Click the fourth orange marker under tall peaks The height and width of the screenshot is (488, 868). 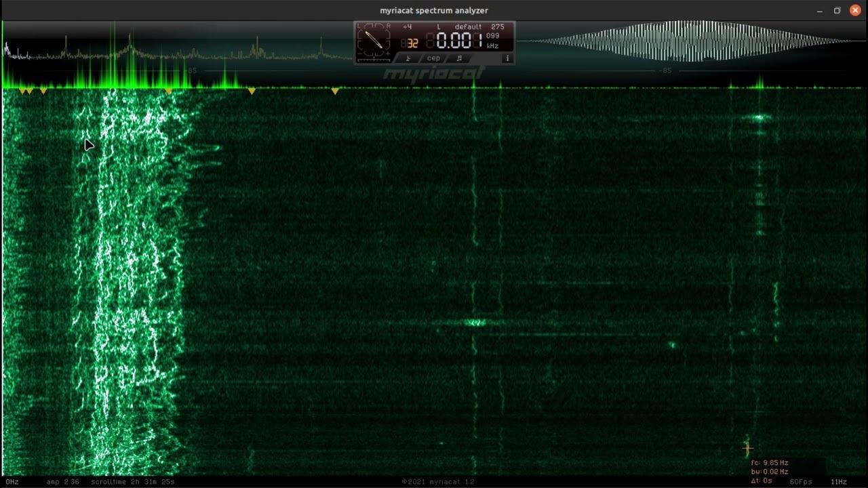point(169,91)
